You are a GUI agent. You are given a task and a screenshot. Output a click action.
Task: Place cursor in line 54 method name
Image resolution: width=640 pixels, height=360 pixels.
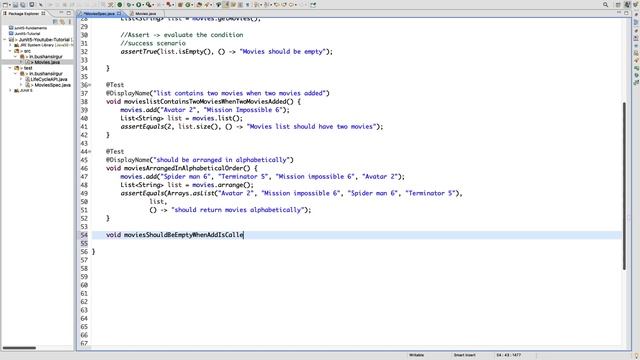pos(184,235)
